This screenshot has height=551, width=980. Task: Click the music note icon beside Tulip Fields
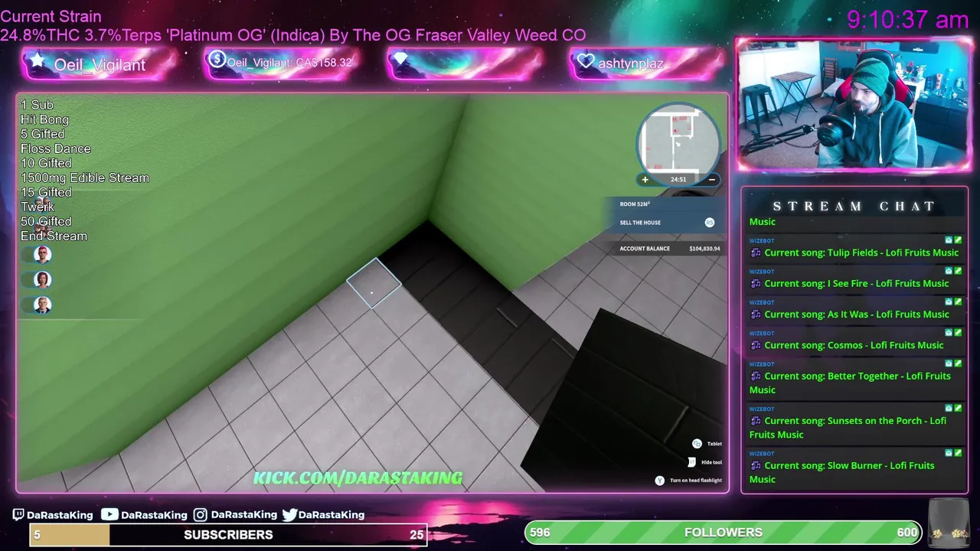pyautogui.click(x=756, y=253)
